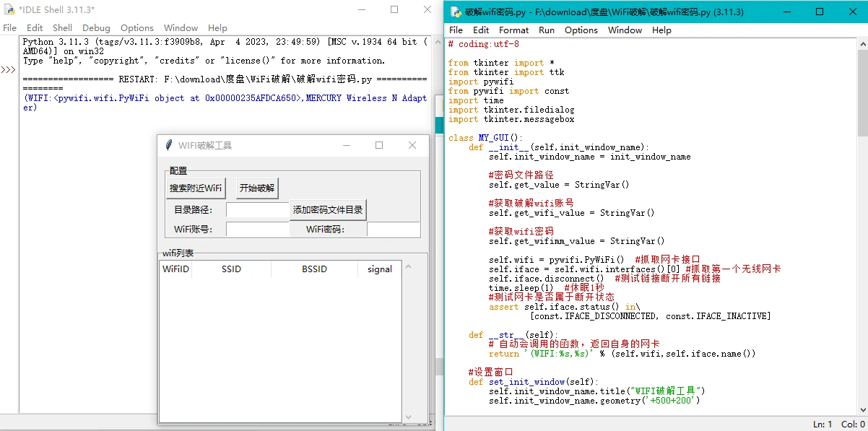Focus the 目录路径 input field
The width and height of the screenshot is (868, 431).
coord(258,210)
